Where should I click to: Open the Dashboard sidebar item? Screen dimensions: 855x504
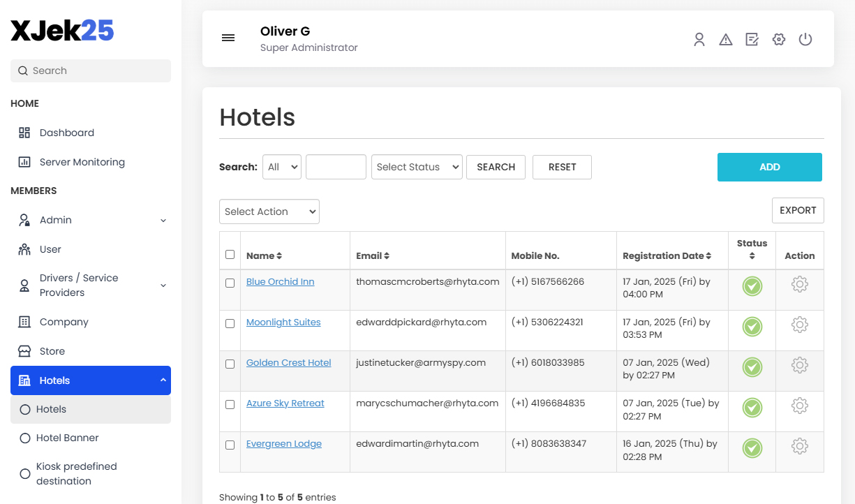pos(66,133)
